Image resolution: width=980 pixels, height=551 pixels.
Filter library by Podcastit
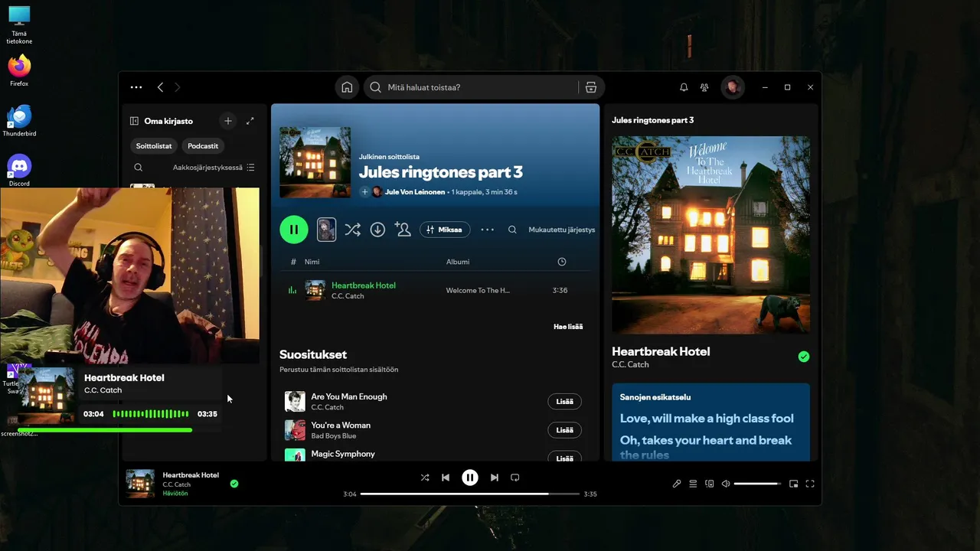tap(203, 145)
